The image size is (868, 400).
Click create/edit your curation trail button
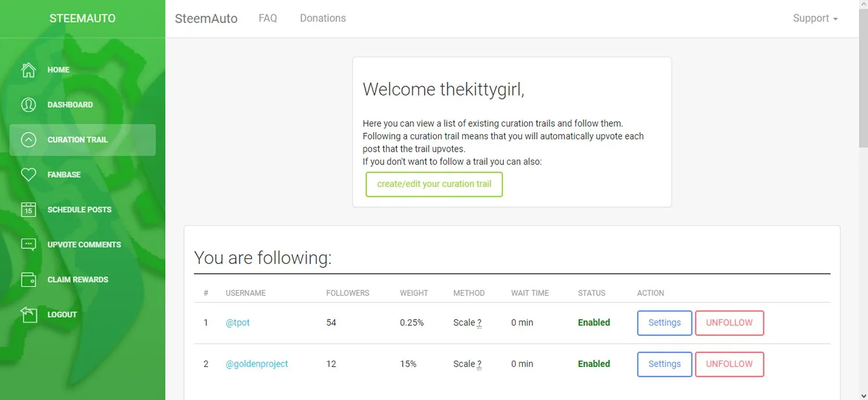(x=434, y=184)
